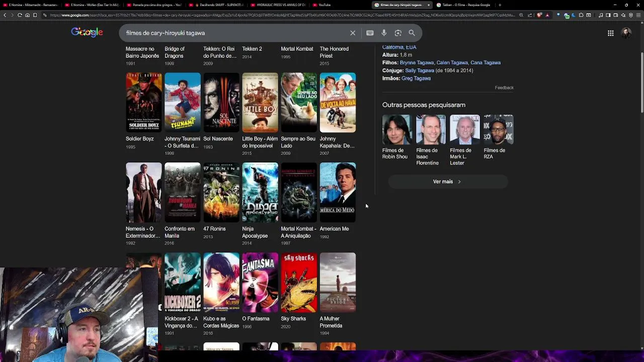Image resolution: width=644 pixels, height=362 pixels.
Task: Open the Brave Shields lion icon
Action: pyautogui.click(x=539, y=15)
